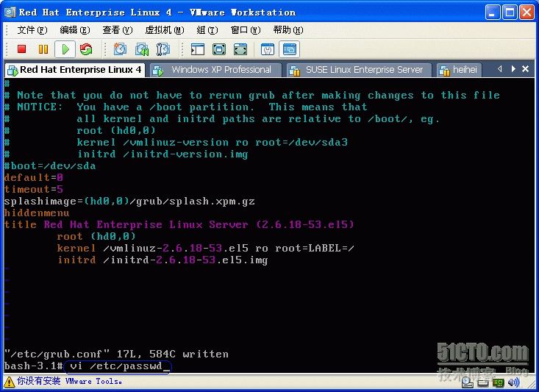Click the network adapter status icon
The image size is (539, 392).
coord(498,382)
